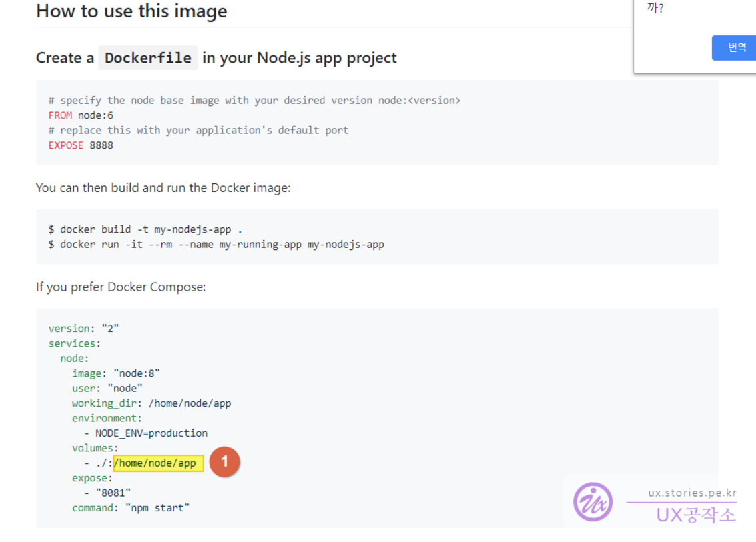
Task: Click the 번역 translate button
Action: pyautogui.click(x=736, y=48)
